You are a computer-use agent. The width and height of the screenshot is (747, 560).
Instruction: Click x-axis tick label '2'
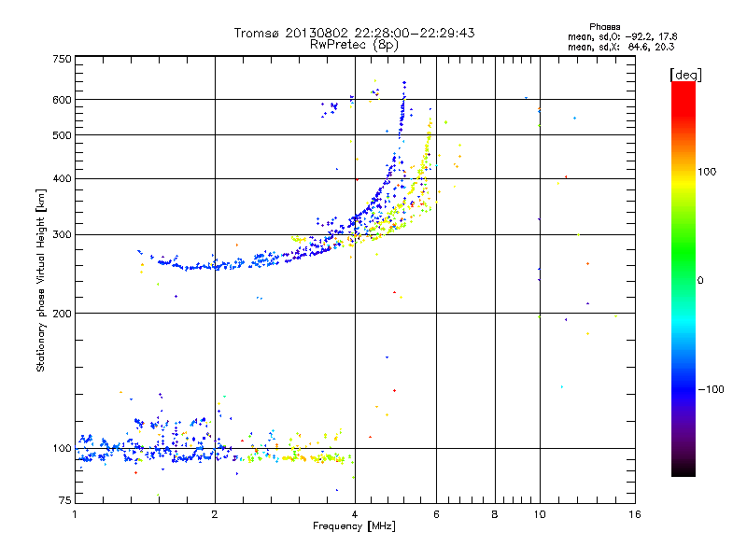point(215,514)
